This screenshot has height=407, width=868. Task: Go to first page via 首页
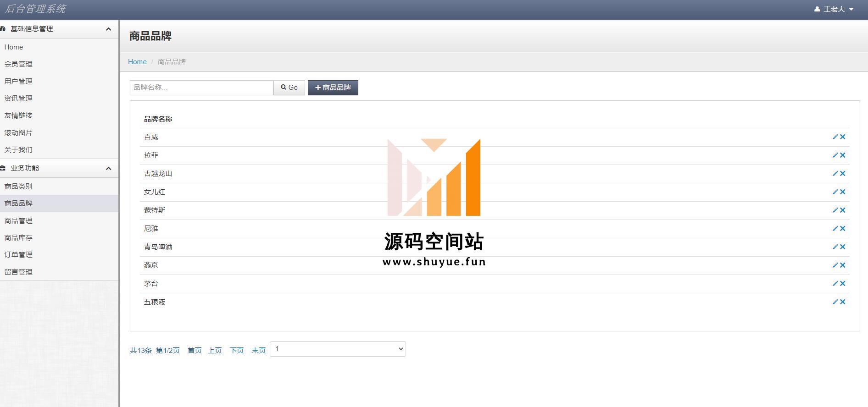pyautogui.click(x=195, y=351)
